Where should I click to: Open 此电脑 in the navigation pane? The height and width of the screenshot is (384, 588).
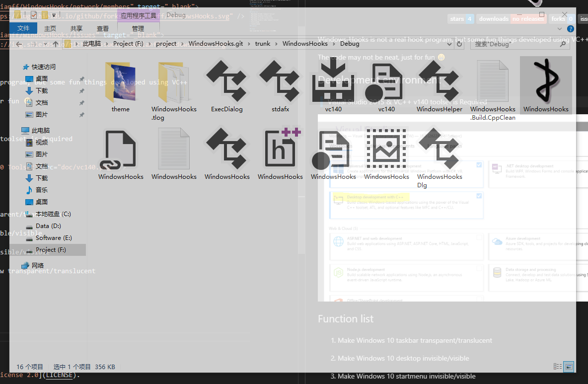coord(41,131)
